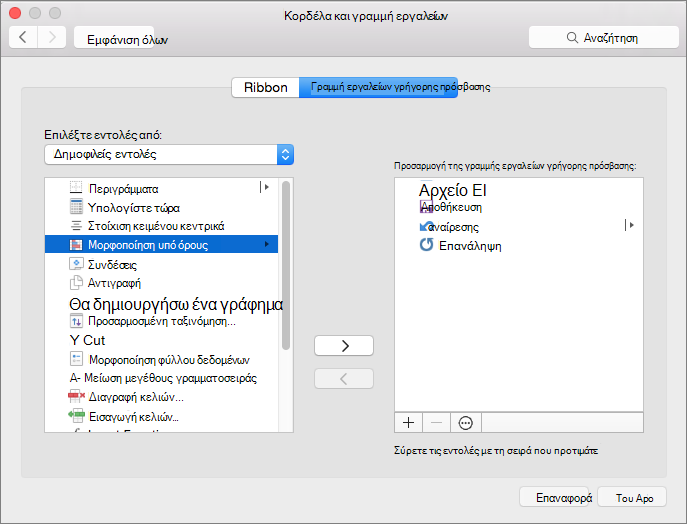687x524 pixels.
Task: Click the Περιγράμματα borders icon
Action: 76,188
